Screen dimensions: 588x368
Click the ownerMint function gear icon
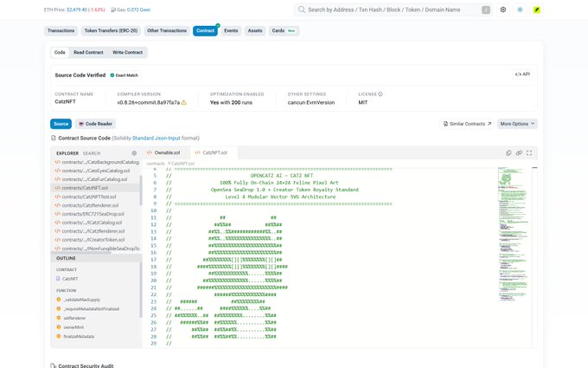pos(59,327)
